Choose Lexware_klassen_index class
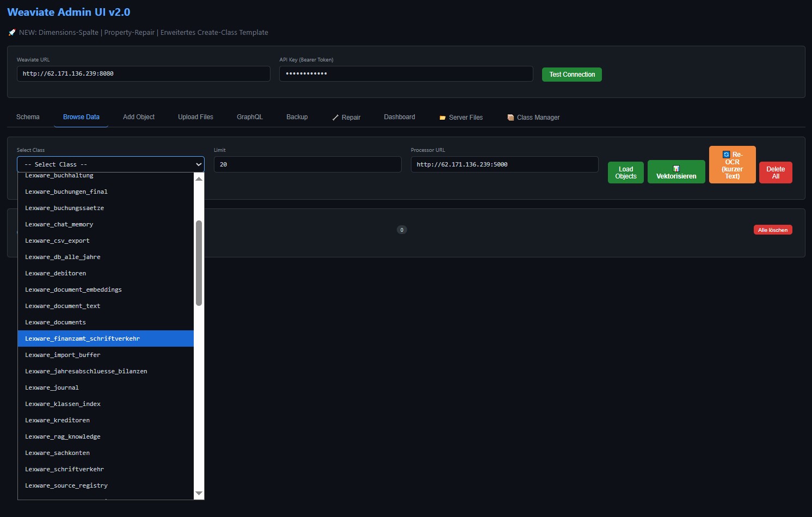This screenshot has height=517, width=812. point(106,404)
